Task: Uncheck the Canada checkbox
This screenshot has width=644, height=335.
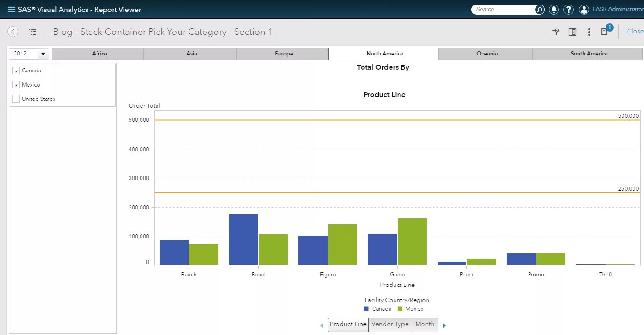Action: coord(16,71)
